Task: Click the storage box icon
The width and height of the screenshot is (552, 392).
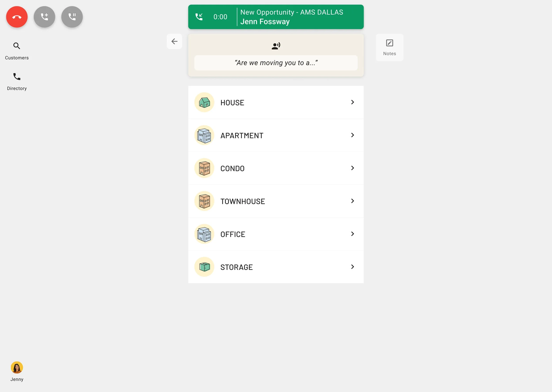Action: pos(204,267)
